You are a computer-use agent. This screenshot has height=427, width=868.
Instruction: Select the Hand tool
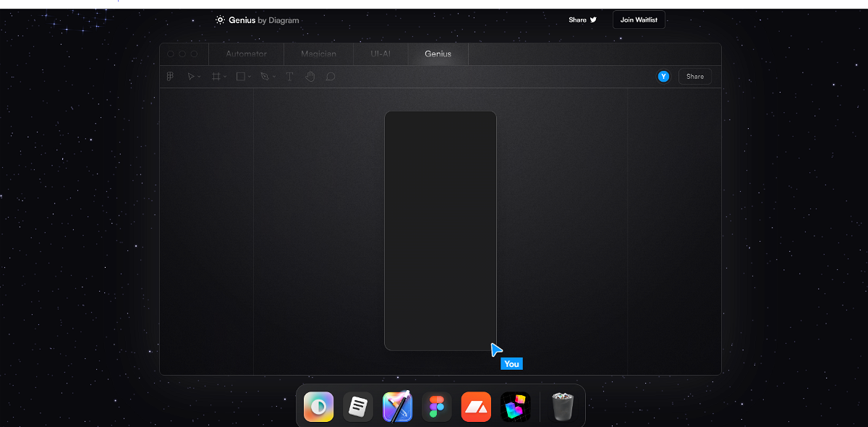(310, 76)
